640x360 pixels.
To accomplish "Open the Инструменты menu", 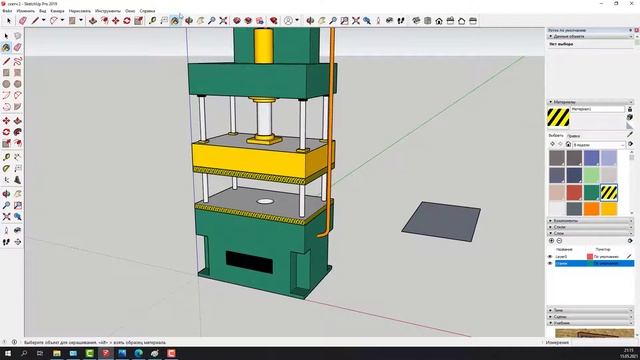I will (x=108, y=11).
